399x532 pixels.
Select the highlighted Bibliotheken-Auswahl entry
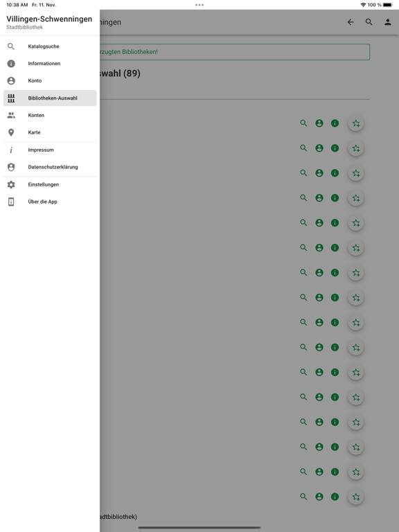50,98
